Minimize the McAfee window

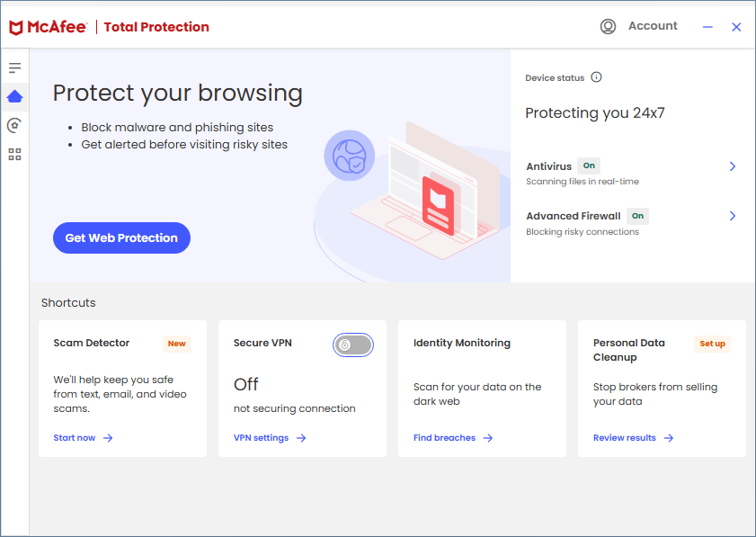tap(708, 27)
